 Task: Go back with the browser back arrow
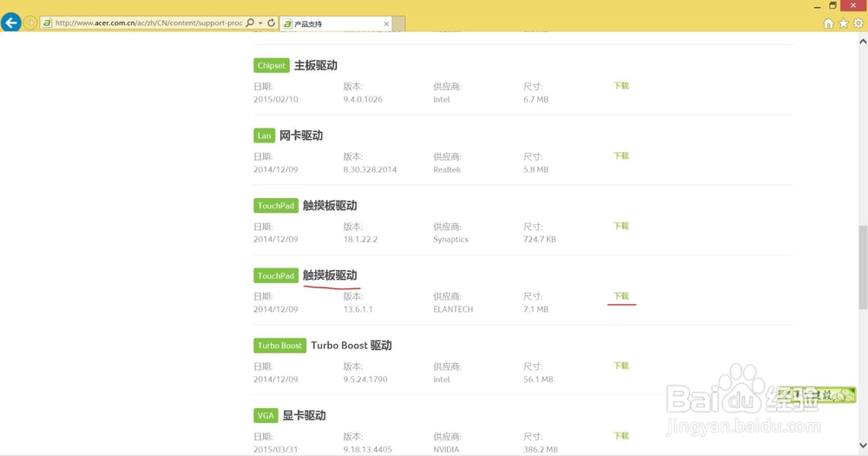click(11, 23)
